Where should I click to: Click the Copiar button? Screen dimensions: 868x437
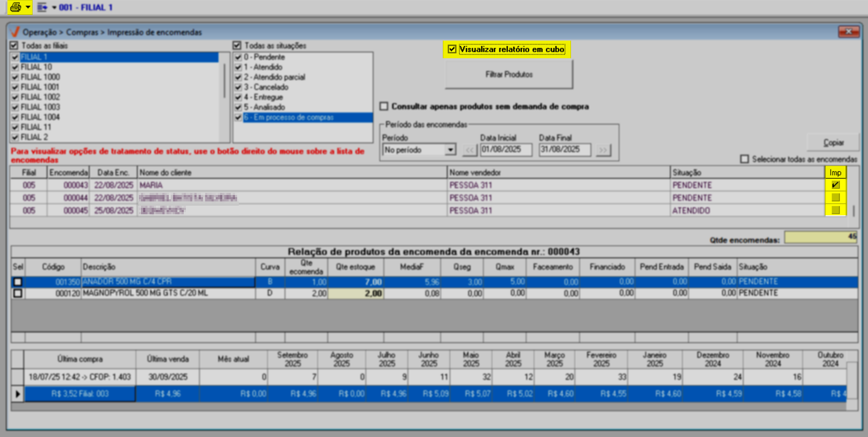coord(833,143)
